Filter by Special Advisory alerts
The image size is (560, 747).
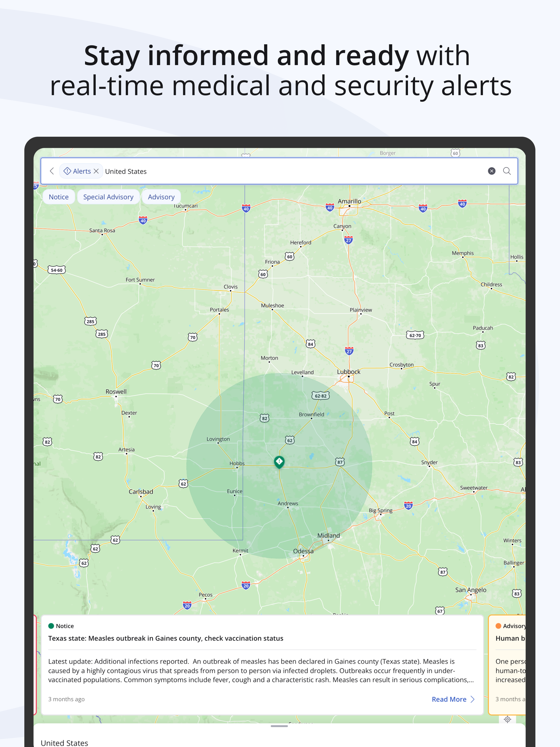109,197
